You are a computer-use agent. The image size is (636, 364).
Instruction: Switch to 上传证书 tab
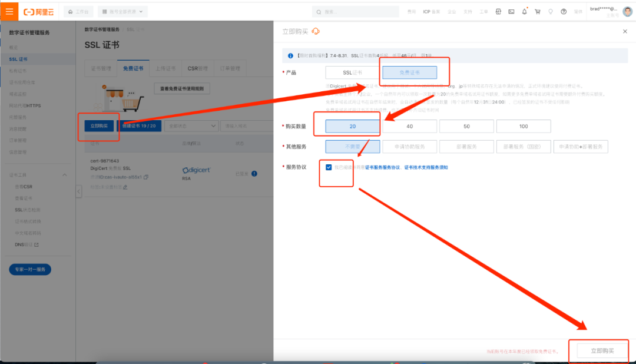165,68
